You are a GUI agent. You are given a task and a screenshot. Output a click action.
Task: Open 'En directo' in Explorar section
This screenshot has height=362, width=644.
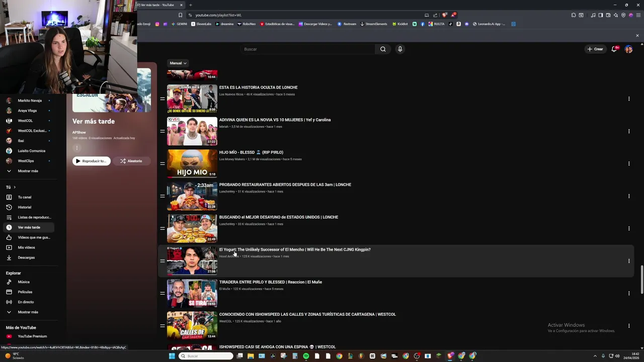click(x=26, y=302)
